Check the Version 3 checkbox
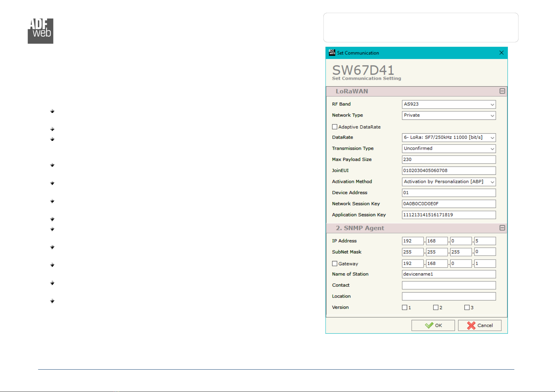555x392 pixels. tap(467, 307)
